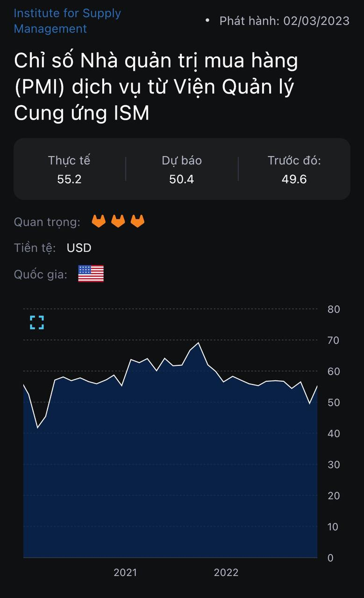Tap the Quốc gia label
Screen dimensions: 364x598
(40, 274)
